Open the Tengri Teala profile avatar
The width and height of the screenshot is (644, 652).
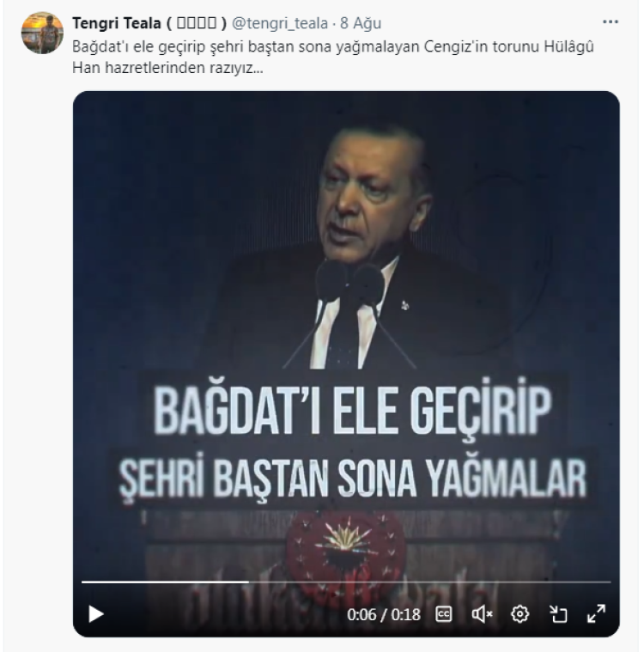coord(42,34)
